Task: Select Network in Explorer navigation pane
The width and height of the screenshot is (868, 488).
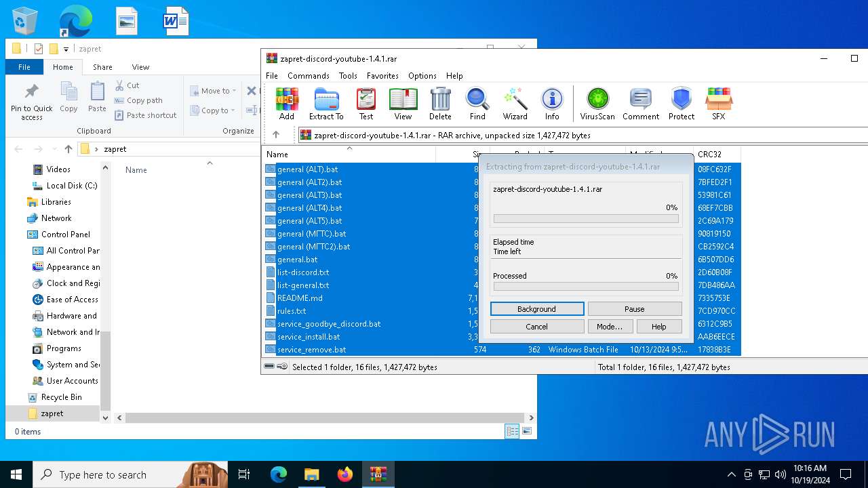Action: click(x=50, y=218)
